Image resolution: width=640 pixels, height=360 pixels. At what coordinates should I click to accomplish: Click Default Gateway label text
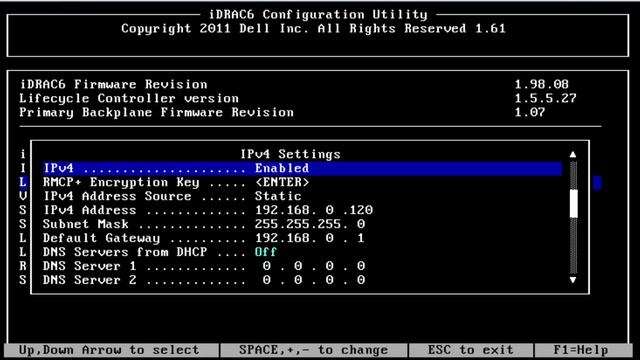click(x=101, y=238)
